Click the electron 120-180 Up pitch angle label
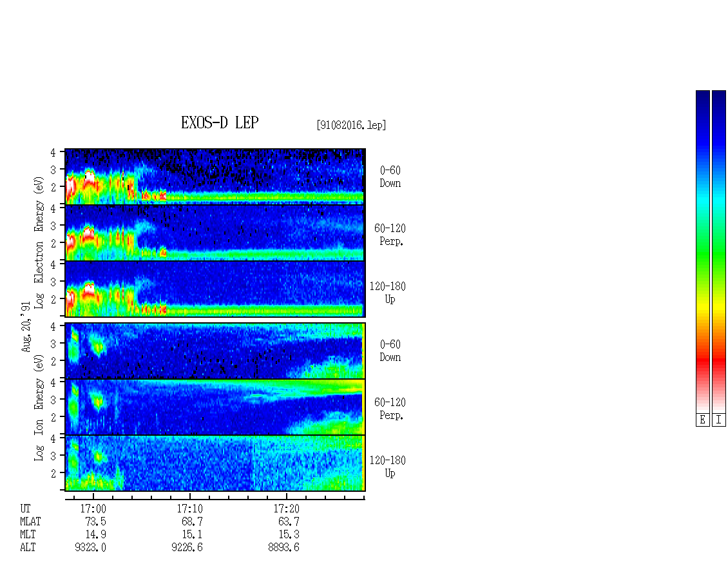 tap(388, 293)
